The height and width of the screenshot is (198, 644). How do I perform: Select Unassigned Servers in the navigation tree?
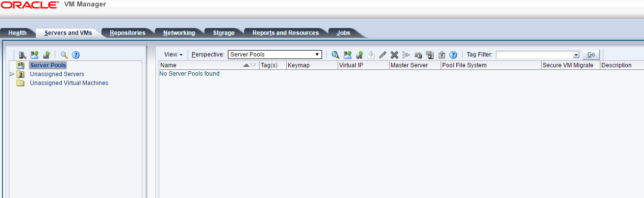57,74
